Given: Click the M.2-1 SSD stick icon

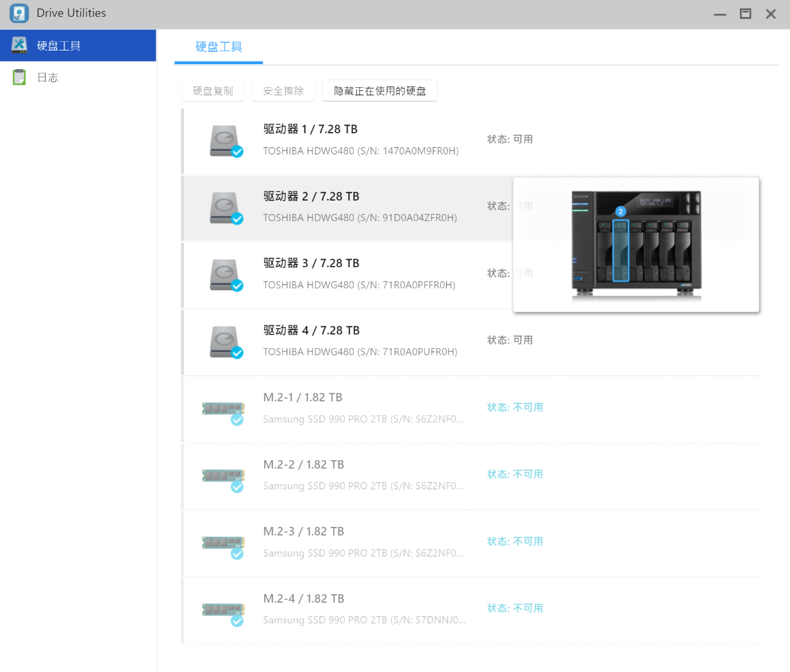Looking at the screenshot, I should coord(223,409).
